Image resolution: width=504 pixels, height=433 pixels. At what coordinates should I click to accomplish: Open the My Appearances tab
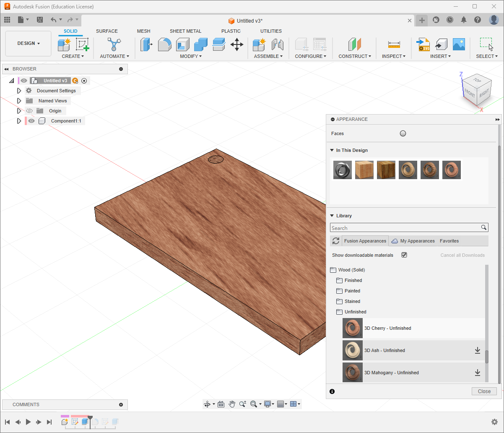[x=417, y=241]
